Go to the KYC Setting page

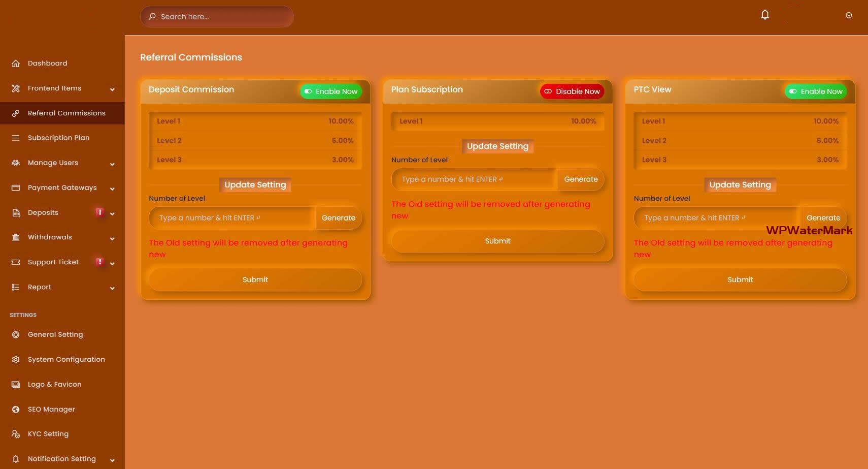[x=48, y=434]
